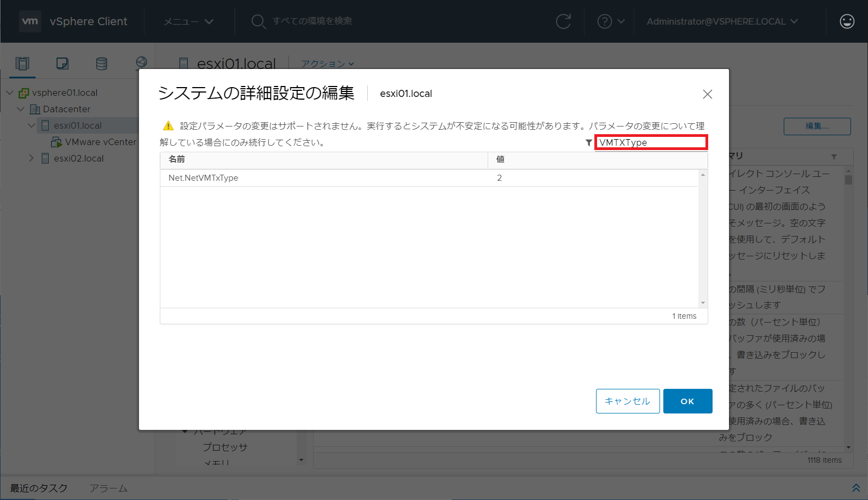The image size is (868, 500).
Task: Click value 2 of Net.NetVMTxType
Action: pyautogui.click(x=499, y=178)
